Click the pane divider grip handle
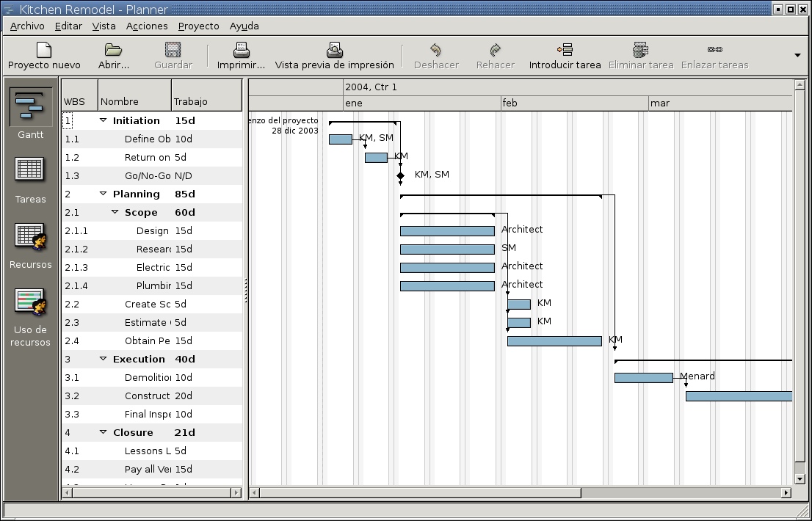 tap(245, 291)
